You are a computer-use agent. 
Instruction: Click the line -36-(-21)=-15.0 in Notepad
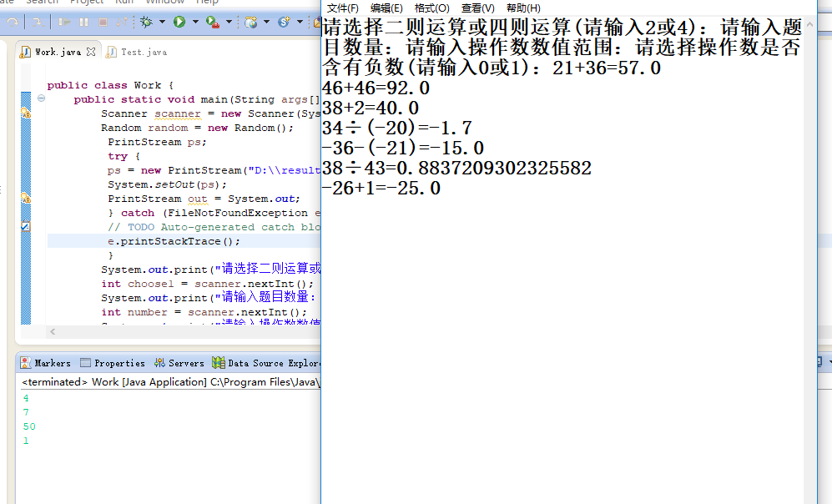pos(403,148)
